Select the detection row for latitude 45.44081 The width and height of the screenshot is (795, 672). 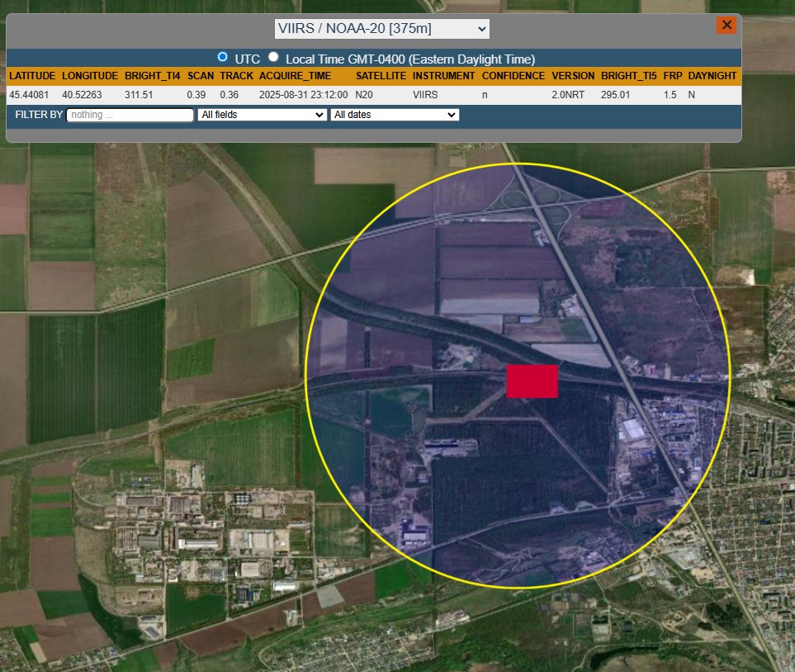tap(33, 94)
